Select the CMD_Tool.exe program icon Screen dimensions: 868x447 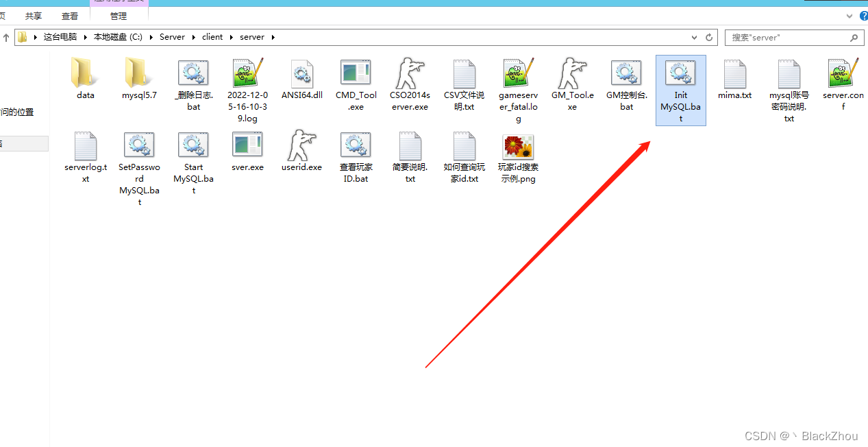[356, 73]
